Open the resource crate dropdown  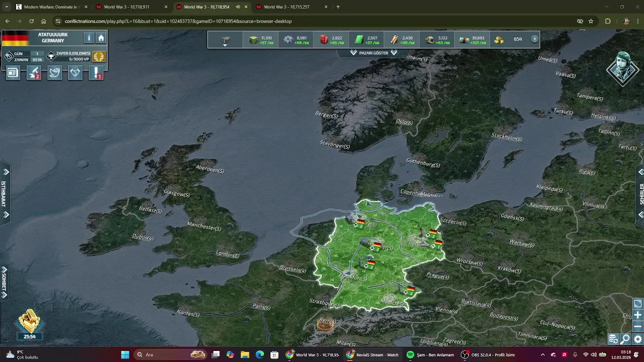tap(225, 40)
